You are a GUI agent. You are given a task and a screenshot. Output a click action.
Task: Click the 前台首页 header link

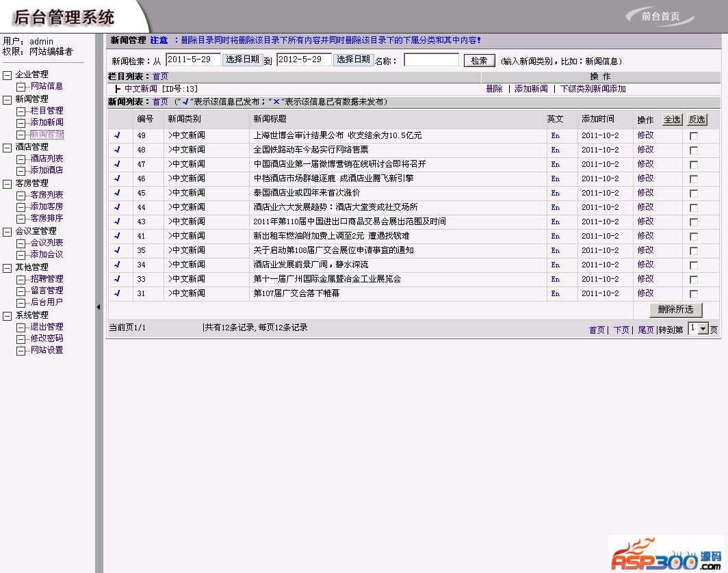click(x=660, y=16)
